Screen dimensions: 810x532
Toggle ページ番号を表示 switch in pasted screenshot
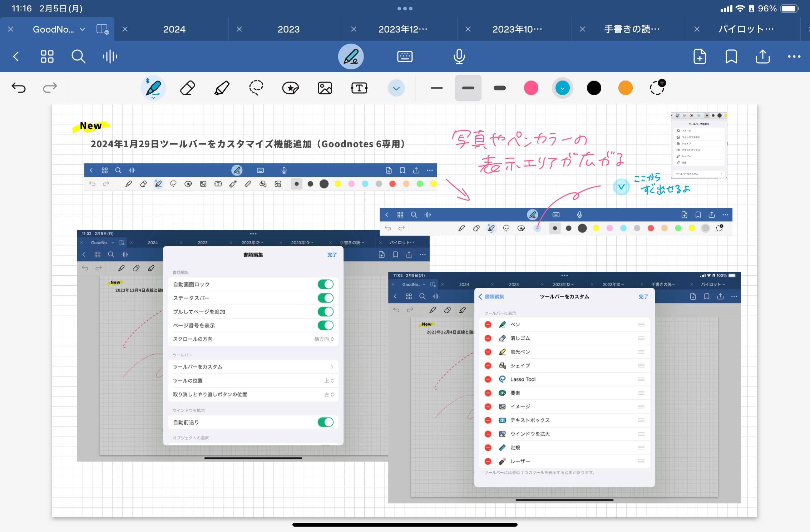[x=325, y=325]
